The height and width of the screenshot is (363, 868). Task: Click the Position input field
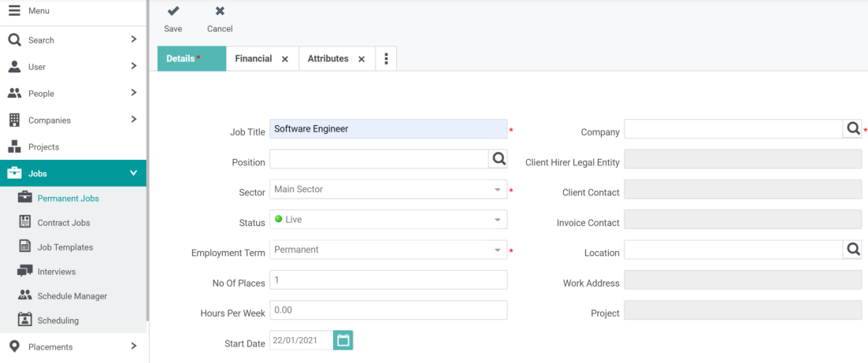tap(379, 159)
